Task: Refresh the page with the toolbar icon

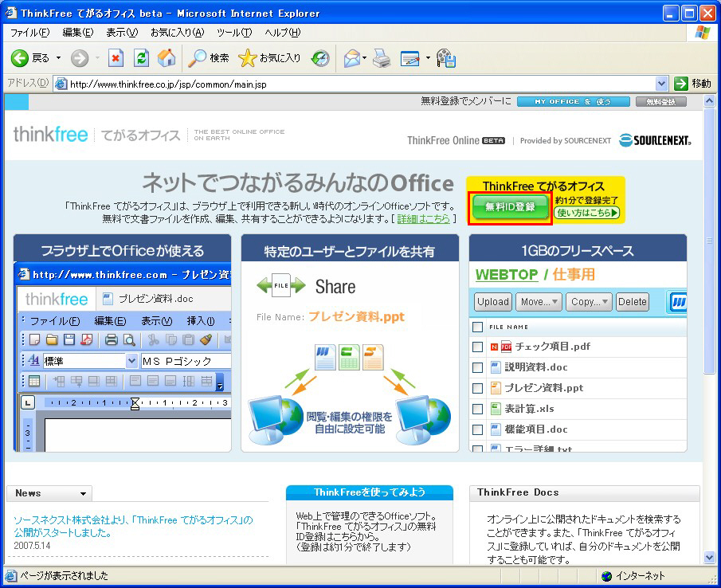Action: click(141, 58)
